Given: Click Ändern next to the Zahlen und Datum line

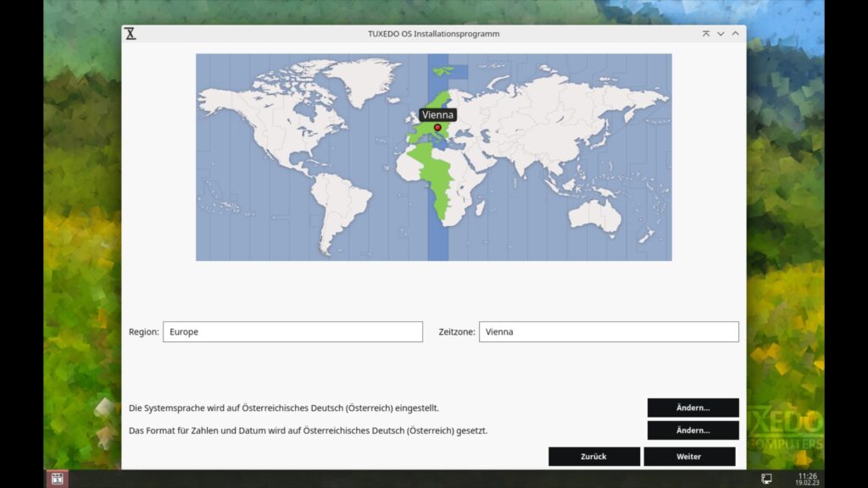Looking at the screenshot, I should point(693,430).
